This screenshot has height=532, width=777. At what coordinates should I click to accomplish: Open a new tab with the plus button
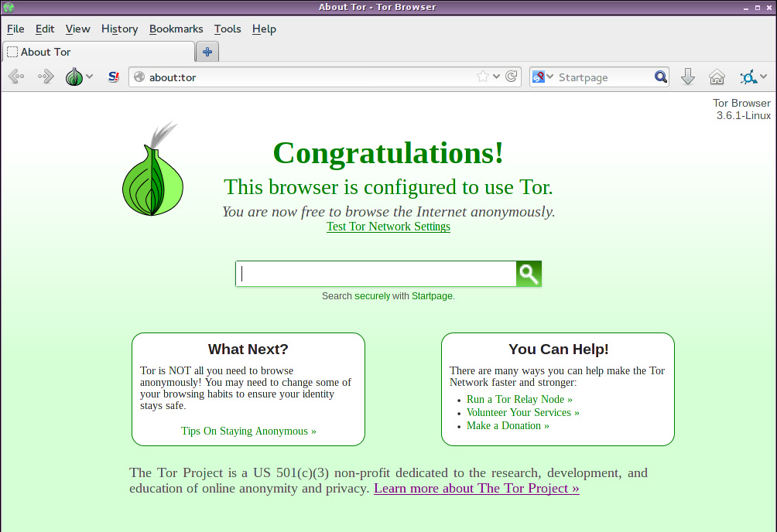click(x=207, y=52)
